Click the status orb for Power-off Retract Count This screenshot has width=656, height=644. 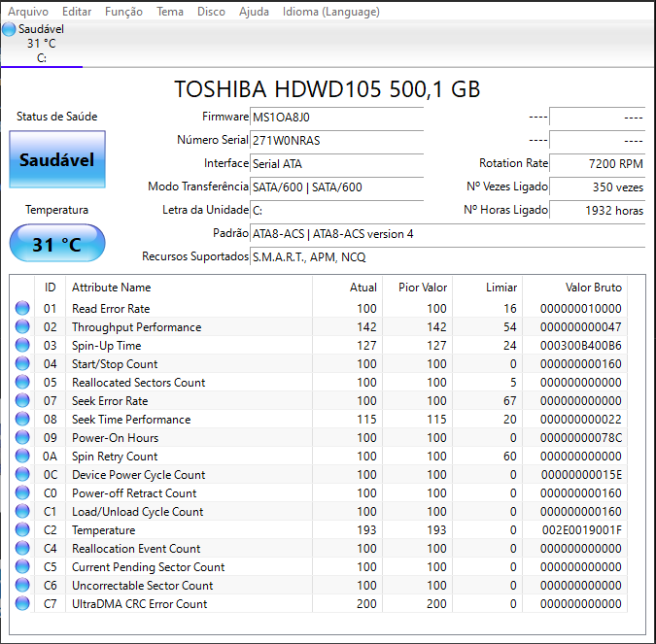[22, 492]
